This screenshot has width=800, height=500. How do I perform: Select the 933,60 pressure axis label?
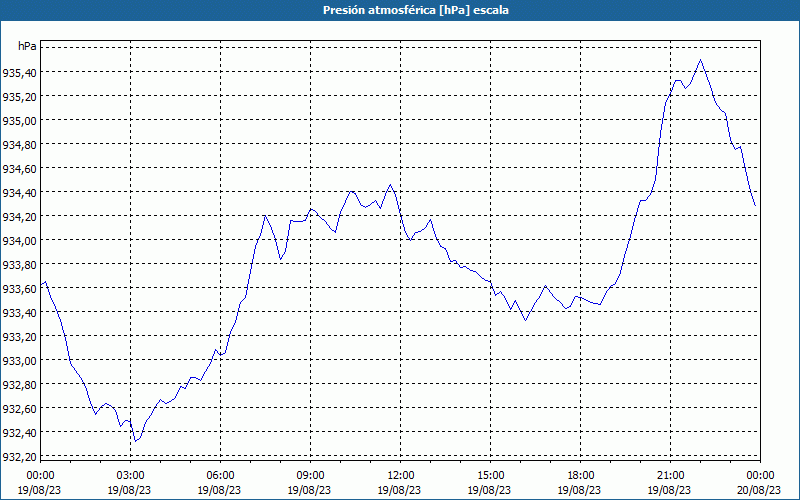(19, 289)
